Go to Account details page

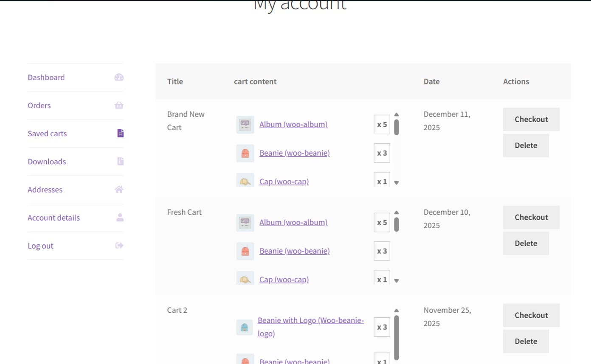click(53, 218)
